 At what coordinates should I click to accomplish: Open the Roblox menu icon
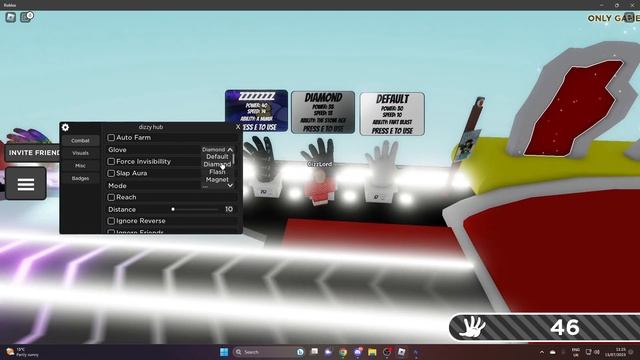[x=11, y=17]
